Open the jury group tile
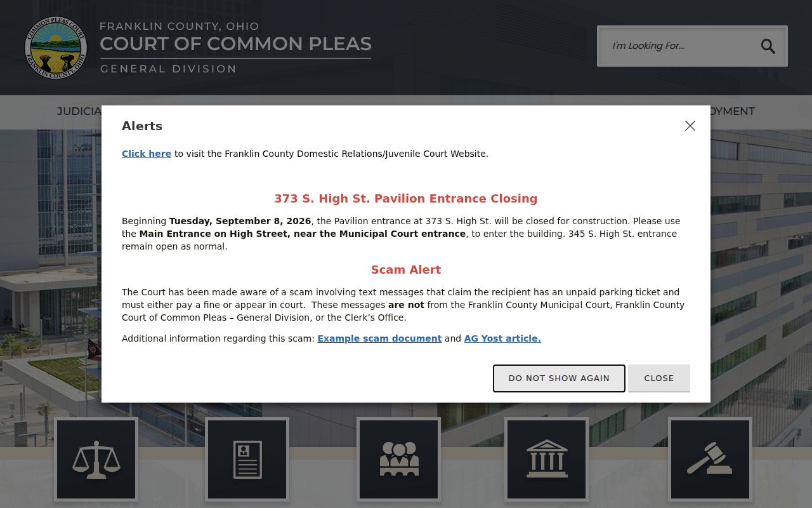Screen dimensions: 812x508 398,459
